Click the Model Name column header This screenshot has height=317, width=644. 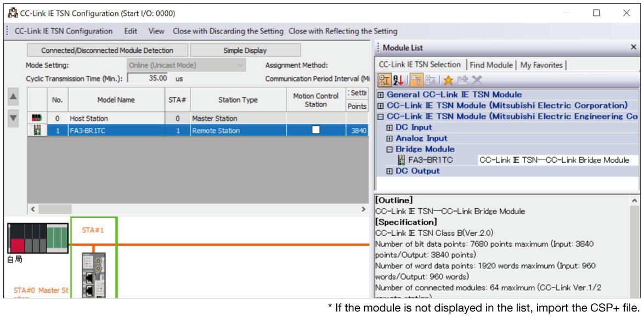pyautogui.click(x=116, y=99)
